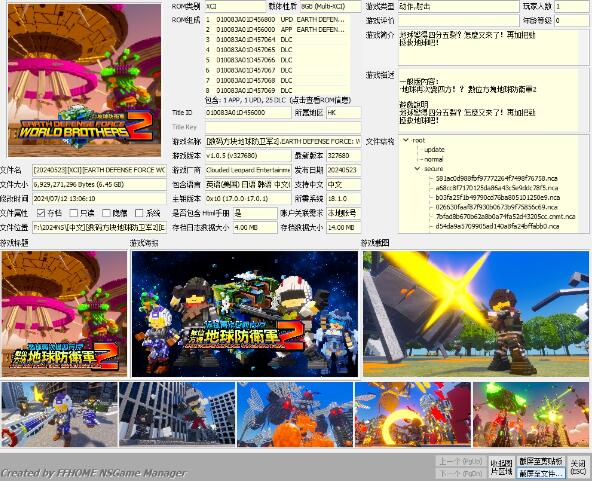Open ROM info via 点击查看ROM信息 link

click(321, 100)
